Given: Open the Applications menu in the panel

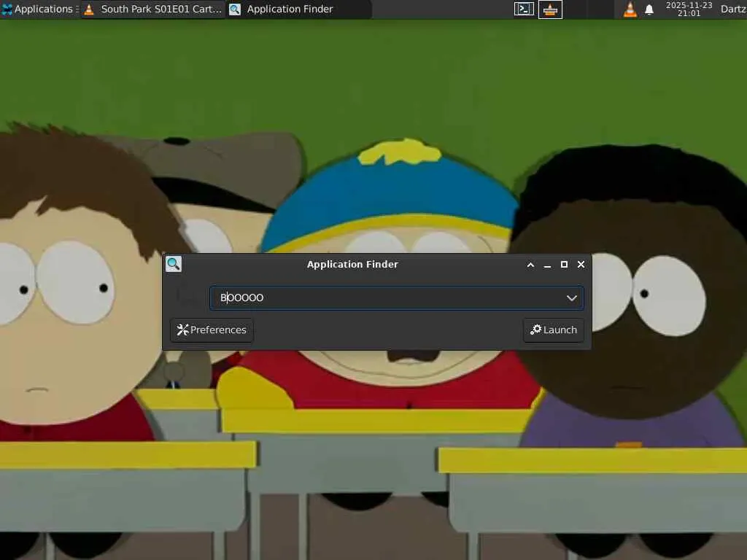Looking at the screenshot, I should pos(39,9).
